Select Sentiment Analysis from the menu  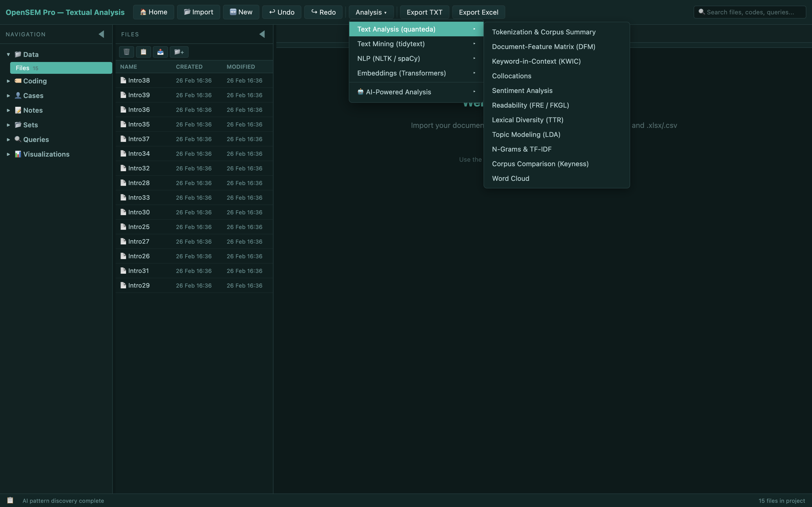[522, 90]
